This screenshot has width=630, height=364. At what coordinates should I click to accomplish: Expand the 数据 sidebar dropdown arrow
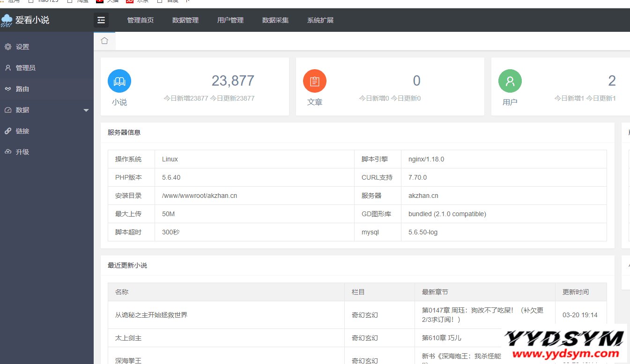click(x=86, y=110)
